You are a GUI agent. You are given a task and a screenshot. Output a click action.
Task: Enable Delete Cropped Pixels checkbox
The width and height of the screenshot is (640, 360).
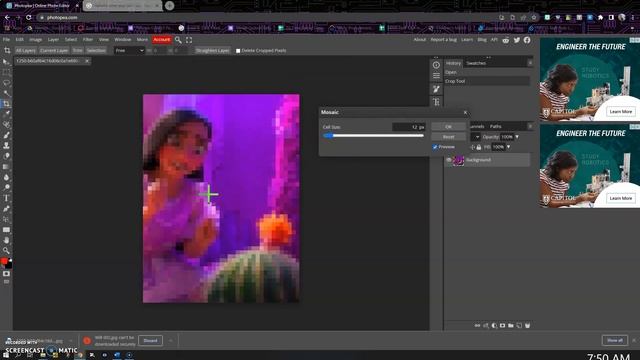pyautogui.click(x=238, y=51)
